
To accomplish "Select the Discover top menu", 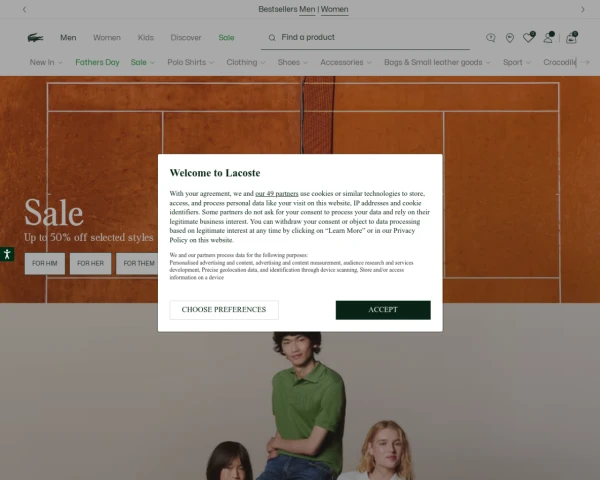I will (186, 38).
